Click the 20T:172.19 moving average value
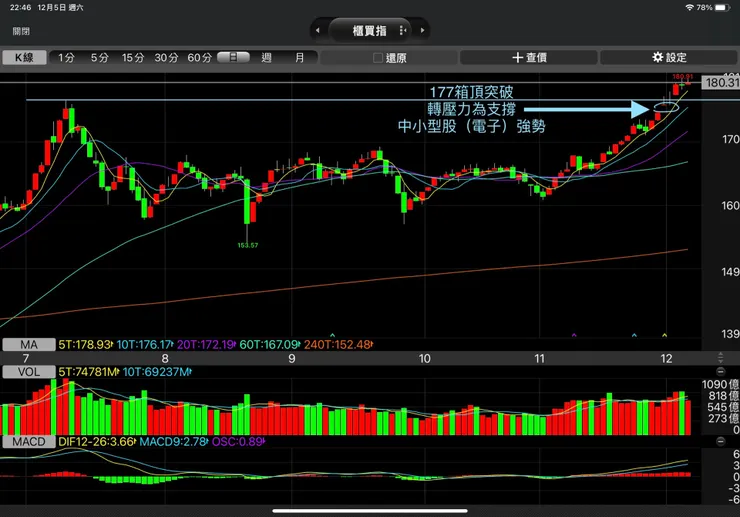The image size is (740, 517). [205, 345]
